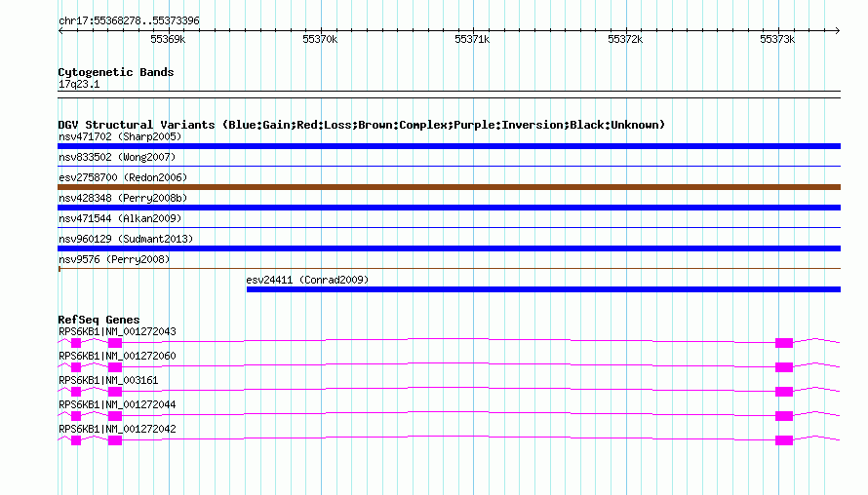The height and width of the screenshot is (495, 868).
Task: Open variant nsv833502 (Wong2007) label
Action: coord(117,157)
